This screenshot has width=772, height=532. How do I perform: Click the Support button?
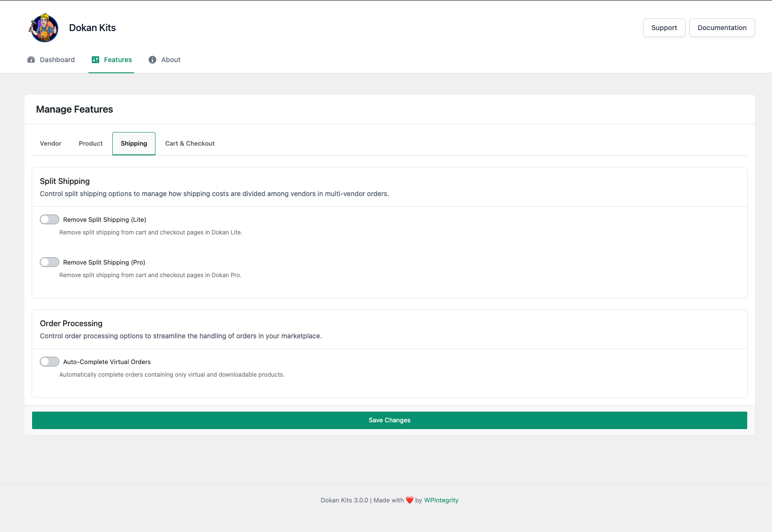(664, 28)
